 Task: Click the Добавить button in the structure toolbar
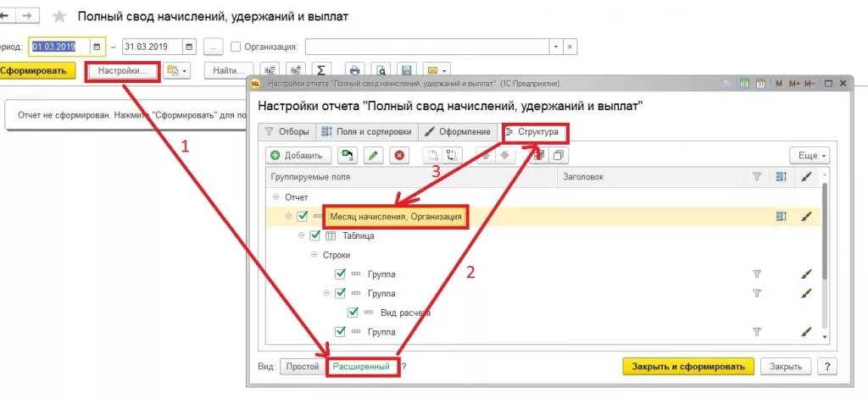click(298, 156)
